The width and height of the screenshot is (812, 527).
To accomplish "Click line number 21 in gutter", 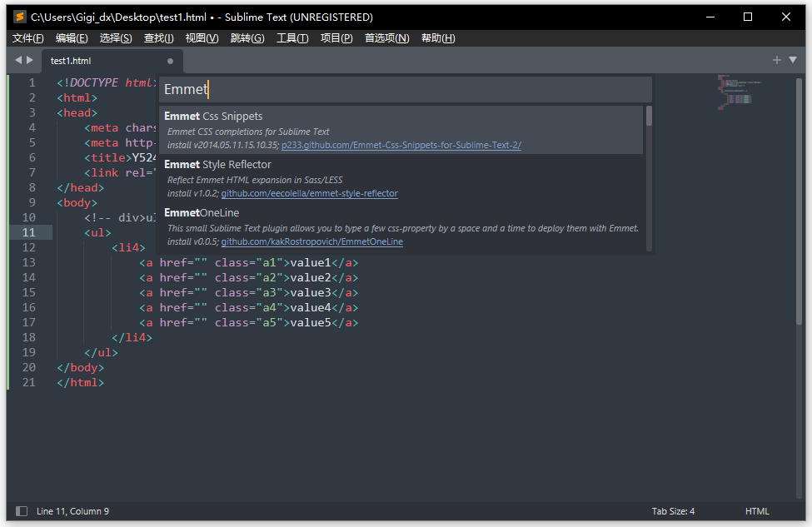I will [x=29, y=383].
